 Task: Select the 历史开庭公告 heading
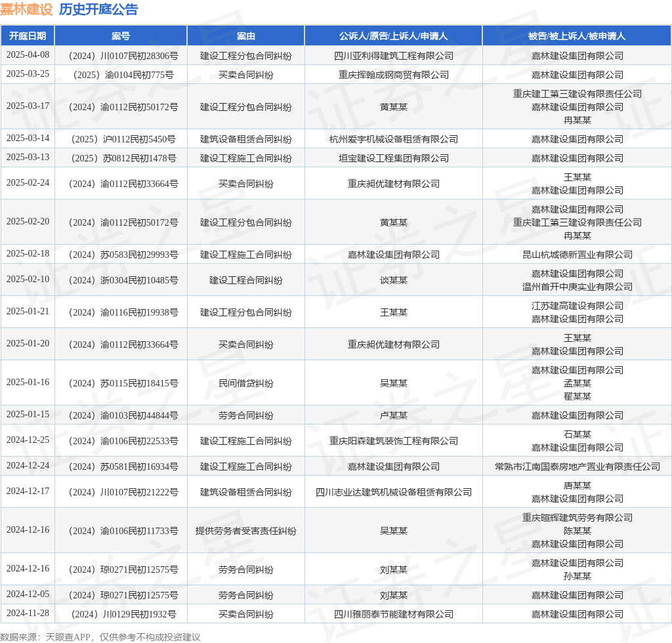pyautogui.click(x=98, y=9)
